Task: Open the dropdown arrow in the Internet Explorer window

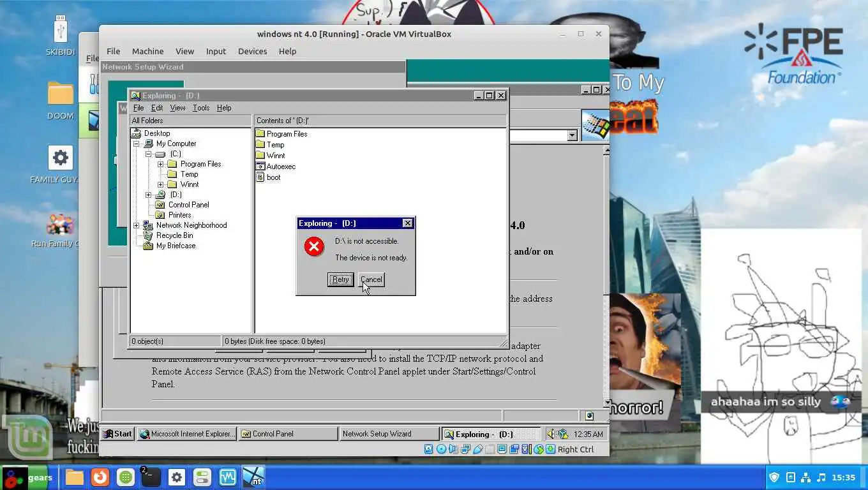Action: 572,135
